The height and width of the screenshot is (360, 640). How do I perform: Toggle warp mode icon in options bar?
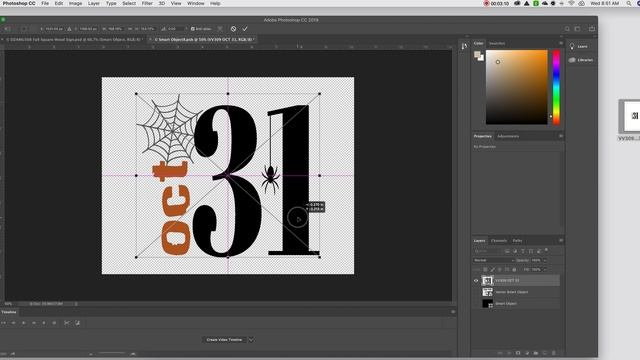coord(220,29)
